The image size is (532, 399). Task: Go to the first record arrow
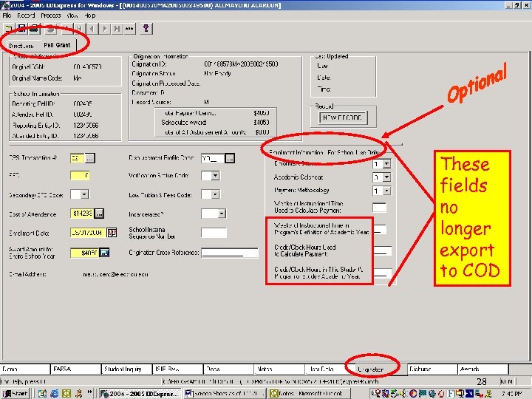80,29
